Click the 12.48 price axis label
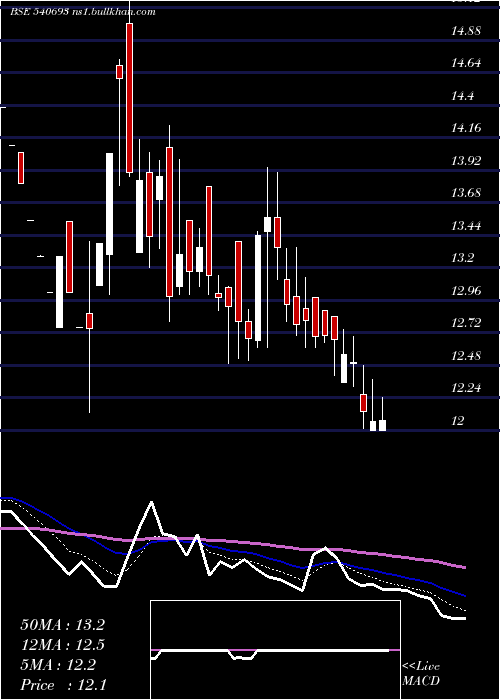Screen dimensions: 500x700 pos(466,355)
